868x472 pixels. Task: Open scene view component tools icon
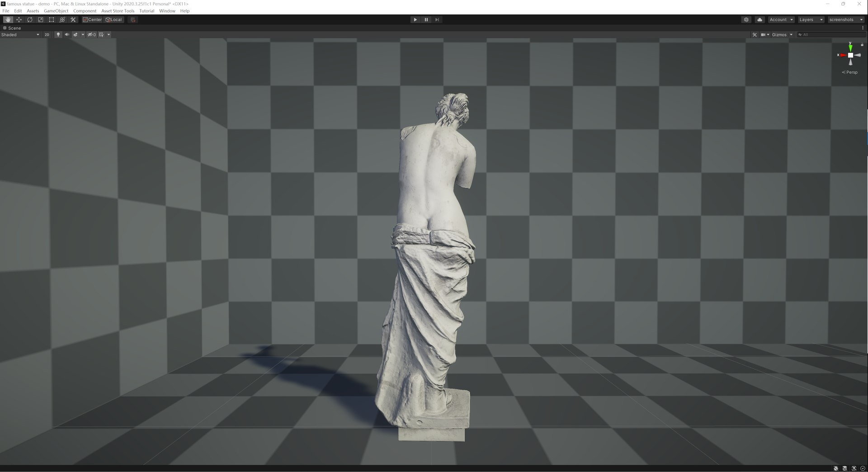(x=755, y=35)
